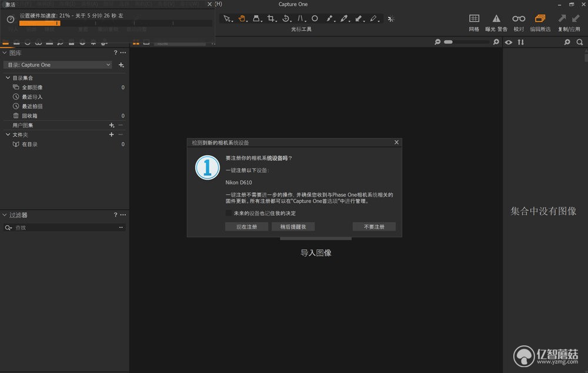588x373 pixels.
Task: Collapse the 文件夹 section
Action: [8, 135]
